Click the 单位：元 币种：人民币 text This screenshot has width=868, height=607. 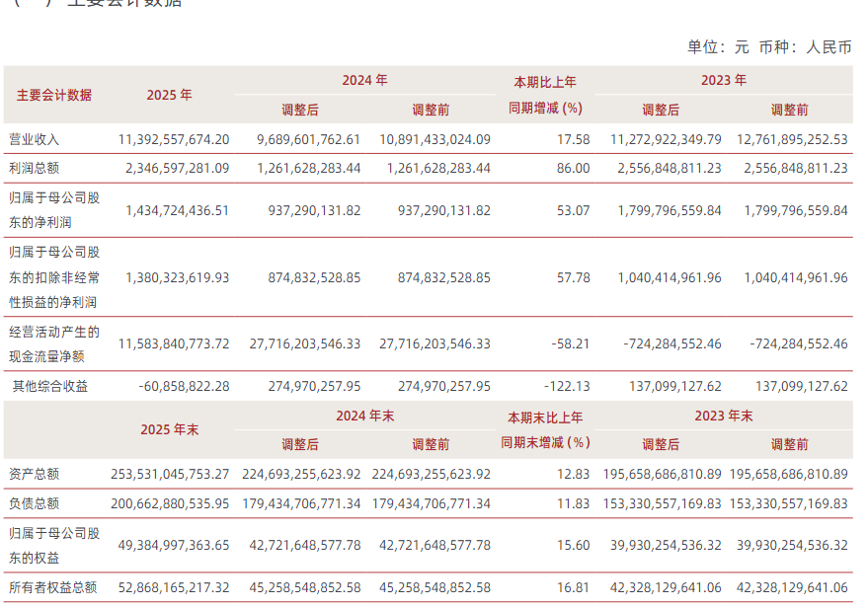click(x=769, y=46)
